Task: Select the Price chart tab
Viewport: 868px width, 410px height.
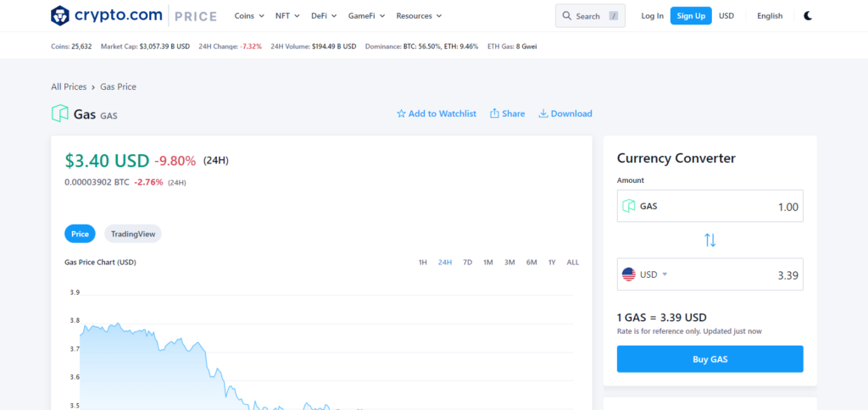Action: (x=80, y=234)
